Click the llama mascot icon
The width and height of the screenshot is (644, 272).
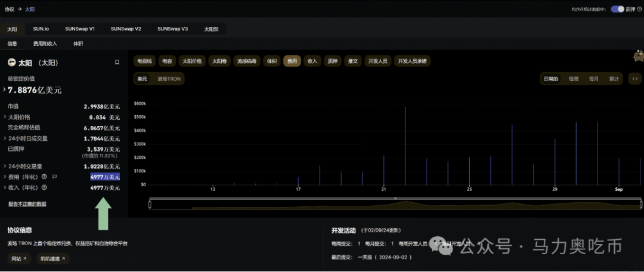tap(639, 56)
